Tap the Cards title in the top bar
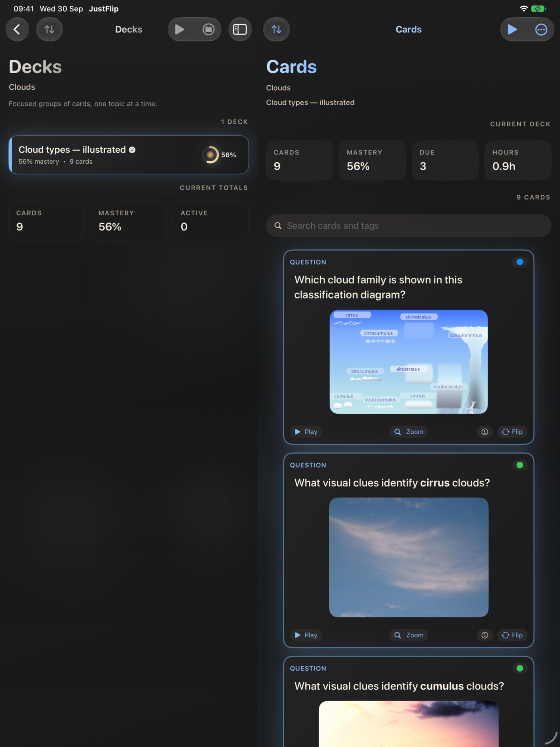560x747 pixels. coord(408,29)
